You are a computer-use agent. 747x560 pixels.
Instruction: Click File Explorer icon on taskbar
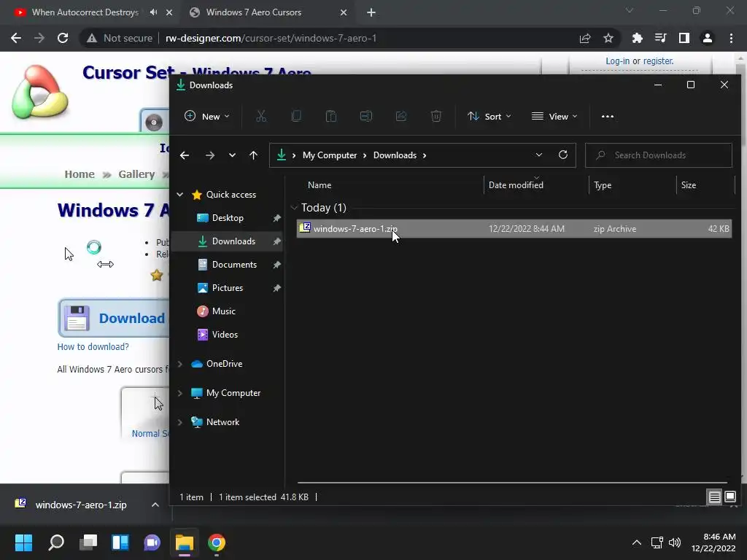point(185,542)
